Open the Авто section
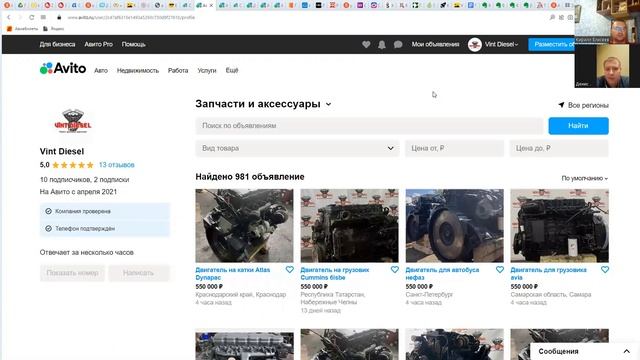This screenshot has width=640, height=360. click(101, 70)
